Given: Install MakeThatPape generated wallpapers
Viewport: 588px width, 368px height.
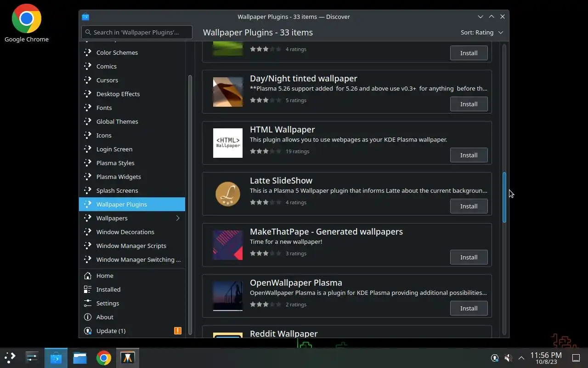Looking at the screenshot, I should point(469,257).
